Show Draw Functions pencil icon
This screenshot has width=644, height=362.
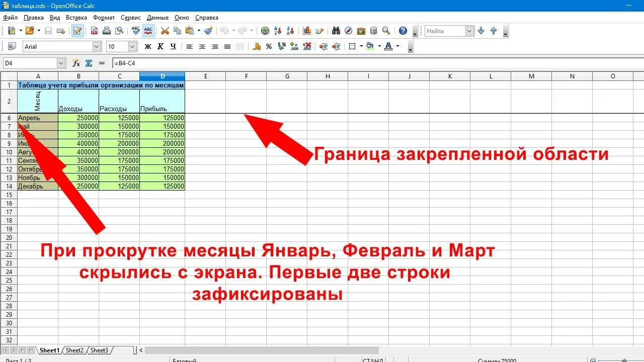pyautogui.click(x=319, y=31)
